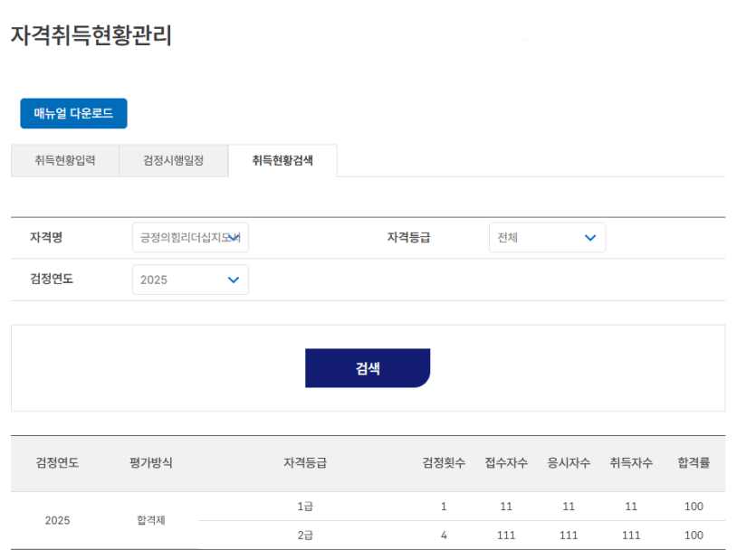This screenshot has height=560, width=756.
Task: Open the 자격명 dropdown
Action: point(190,238)
